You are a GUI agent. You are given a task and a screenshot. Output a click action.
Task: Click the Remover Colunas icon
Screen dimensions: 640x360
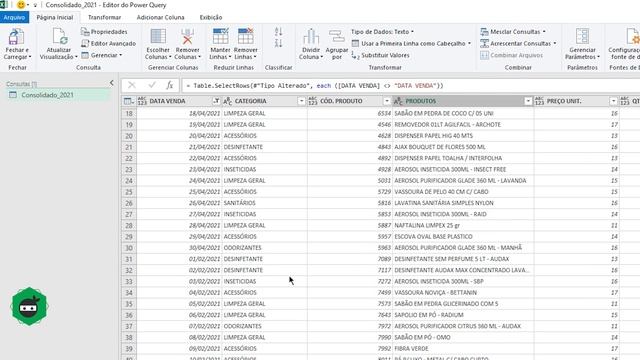pos(187,37)
